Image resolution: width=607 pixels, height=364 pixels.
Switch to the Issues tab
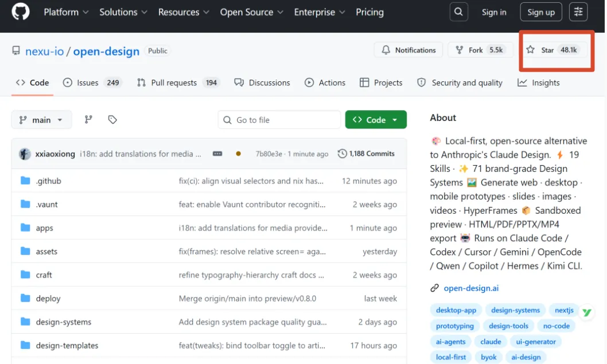pos(92,83)
